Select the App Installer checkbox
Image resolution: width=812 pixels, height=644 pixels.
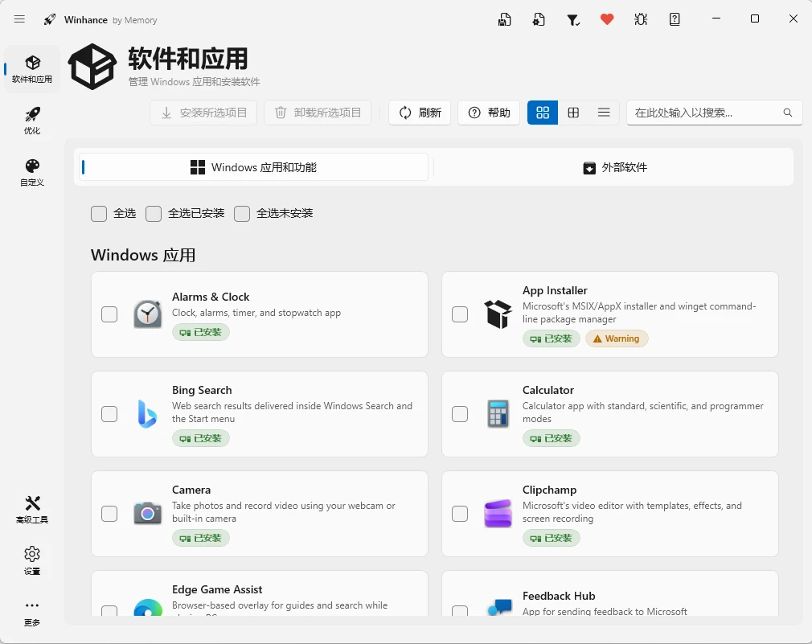click(x=460, y=314)
